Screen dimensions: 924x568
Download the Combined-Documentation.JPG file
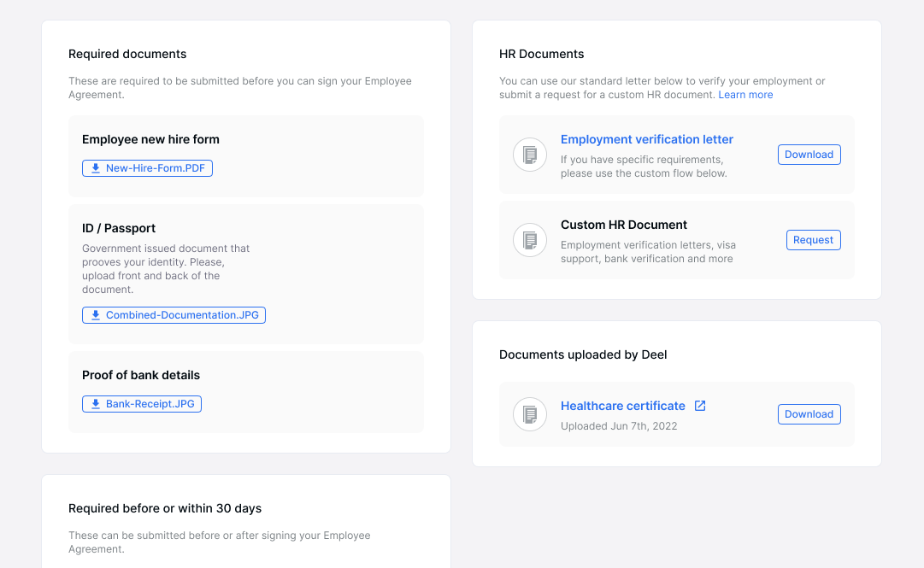pyautogui.click(x=174, y=315)
